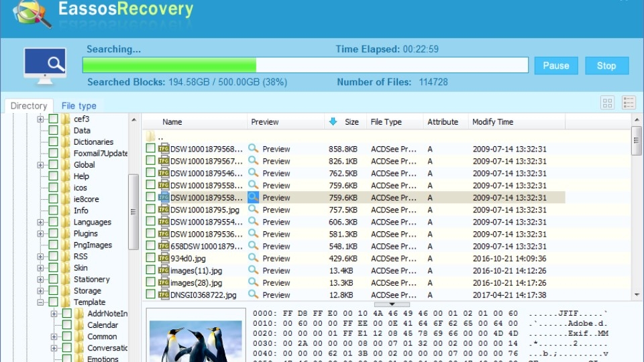The height and width of the screenshot is (362, 644).
Task: Click the magnifier for 934d0.jpg
Action: 253,258
